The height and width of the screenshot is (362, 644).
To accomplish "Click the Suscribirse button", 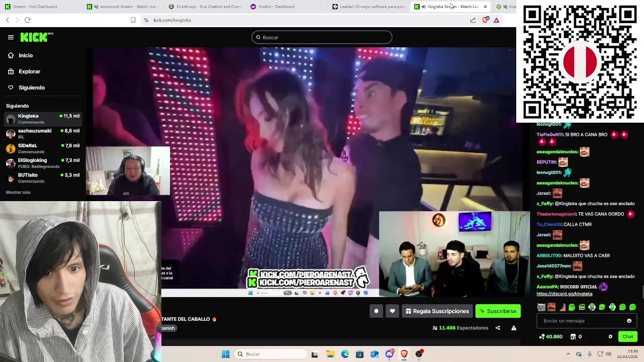I will pyautogui.click(x=498, y=311).
